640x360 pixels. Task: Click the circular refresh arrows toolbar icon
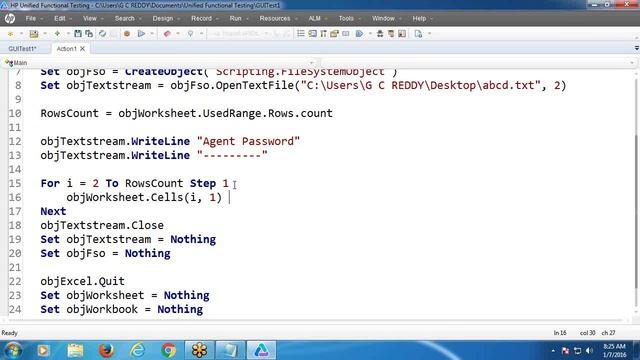(102, 34)
